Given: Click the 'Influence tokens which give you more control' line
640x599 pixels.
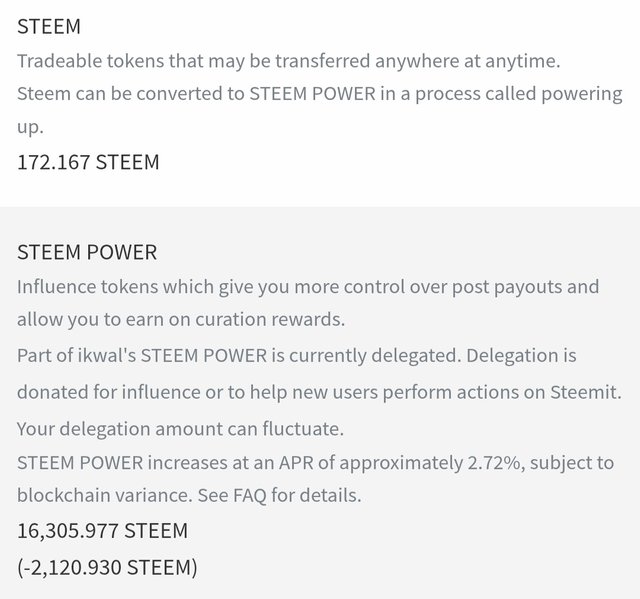Looking at the screenshot, I should pyautogui.click(x=308, y=287).
